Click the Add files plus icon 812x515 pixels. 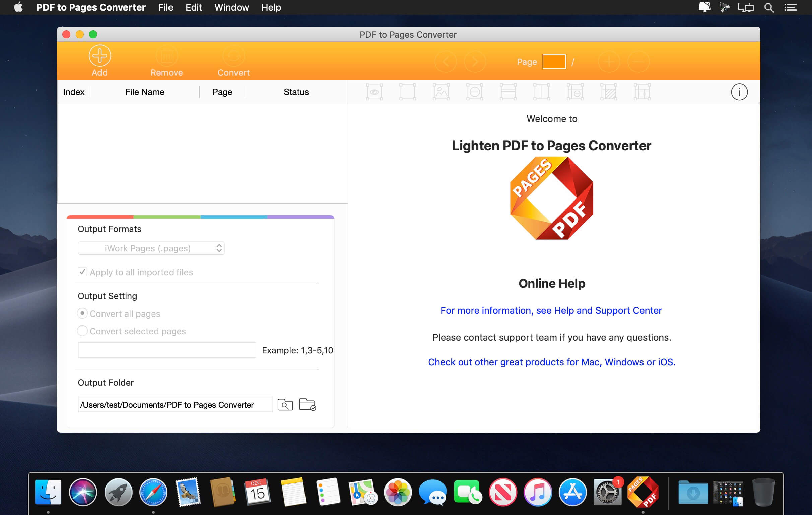(99, 56)
